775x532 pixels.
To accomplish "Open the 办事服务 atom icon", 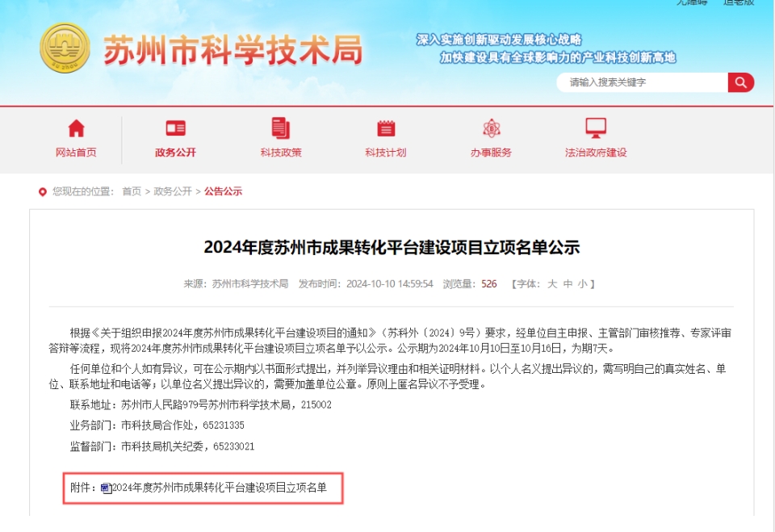I will tap(492, 128).
